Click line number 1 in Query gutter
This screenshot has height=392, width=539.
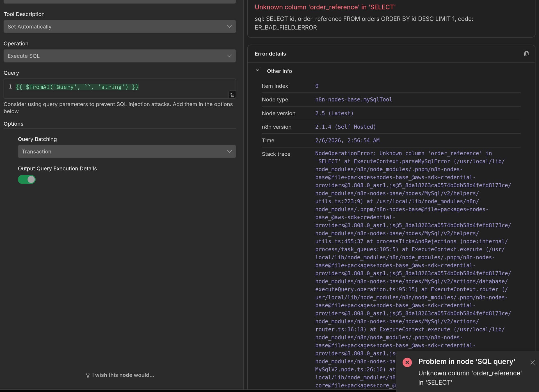(x=10, y=87)
